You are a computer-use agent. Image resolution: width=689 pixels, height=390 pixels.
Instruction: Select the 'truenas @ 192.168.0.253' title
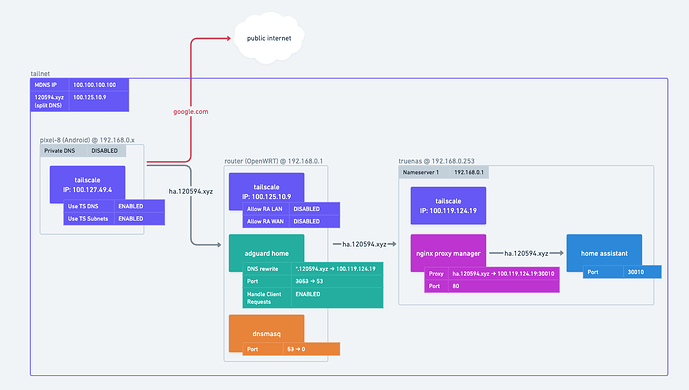click(x=436, y=161)
